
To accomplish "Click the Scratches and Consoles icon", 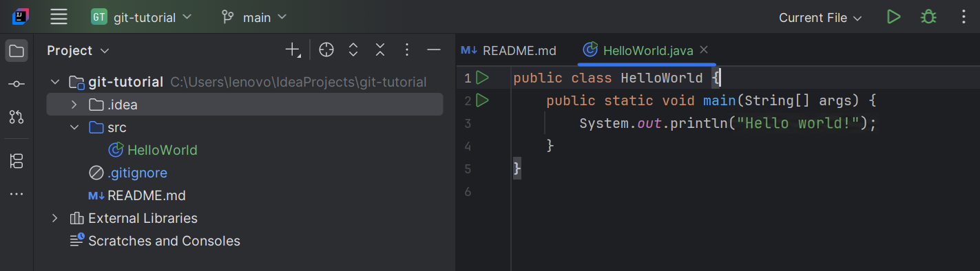I will click(76, 241).
